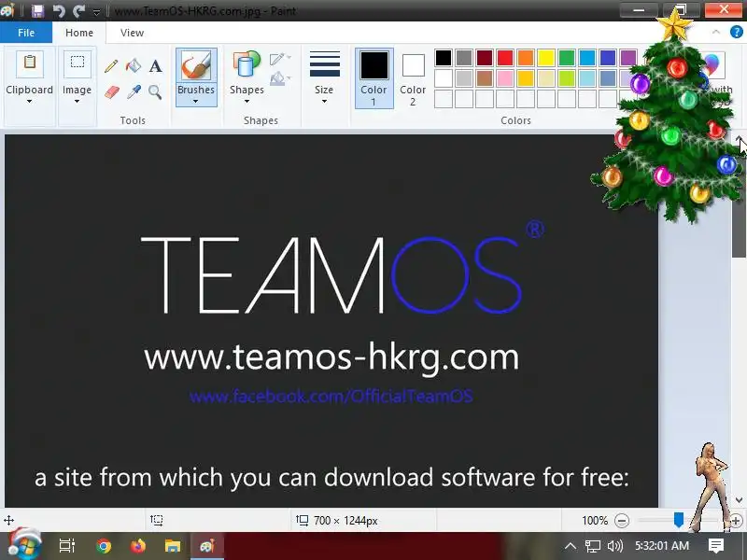Expand the Clipboard dropdown arrow
Image resolution: width=747 pixels, height=560 pixels.
[x=29, y=101]
